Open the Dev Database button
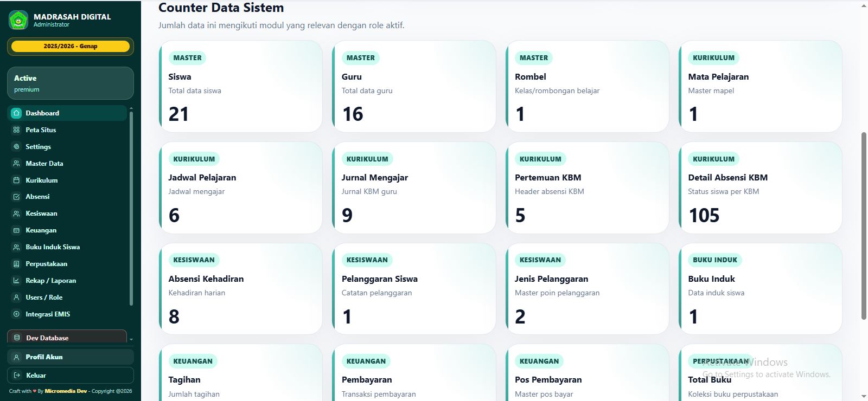 click(67, 337)
